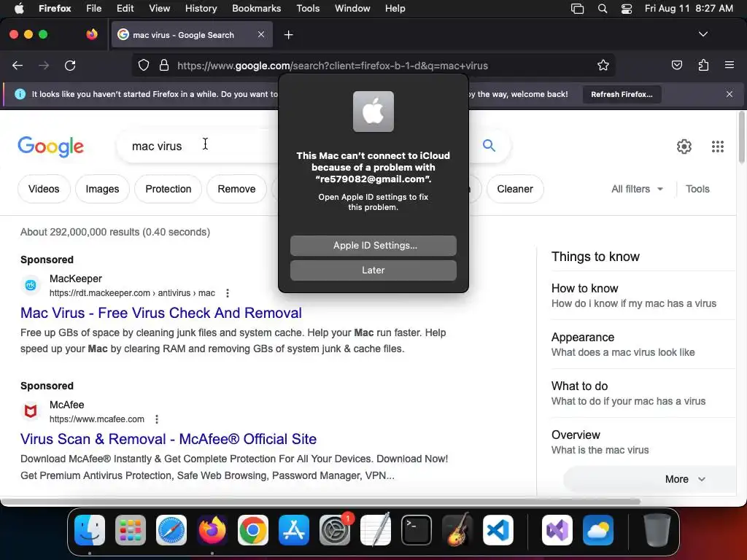747x560 pixels.
Task: Open the list all tabs chevron
Action: tap(703, 34)
